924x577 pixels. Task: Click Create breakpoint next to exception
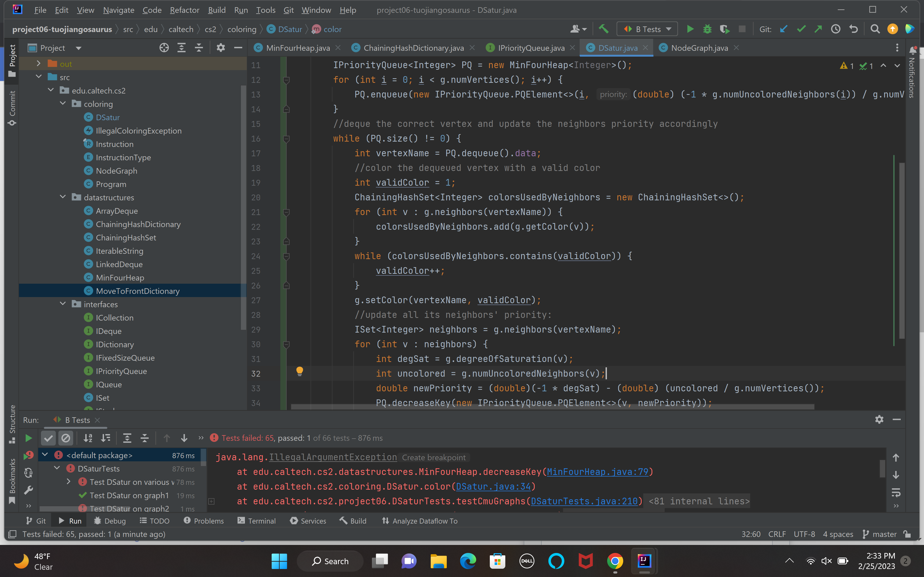[433, 457]
